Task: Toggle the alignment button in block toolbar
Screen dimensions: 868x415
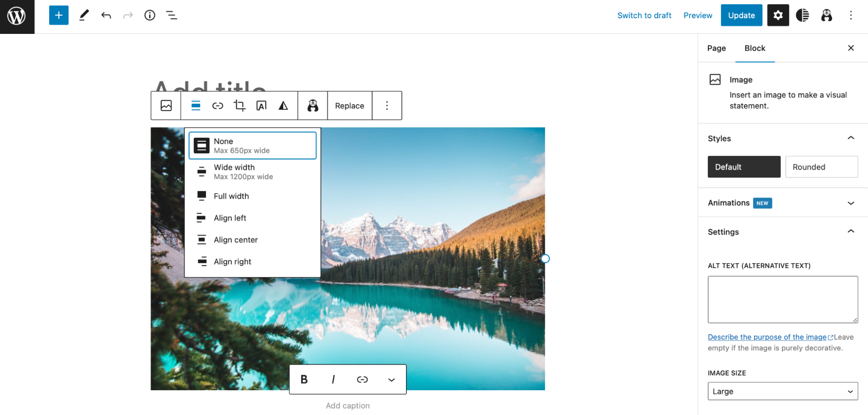Action: point(196,105)
